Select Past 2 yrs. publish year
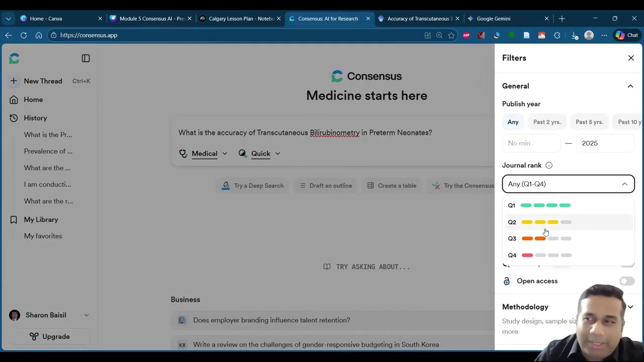Screen dimensions: 644x362 (547, 122)
